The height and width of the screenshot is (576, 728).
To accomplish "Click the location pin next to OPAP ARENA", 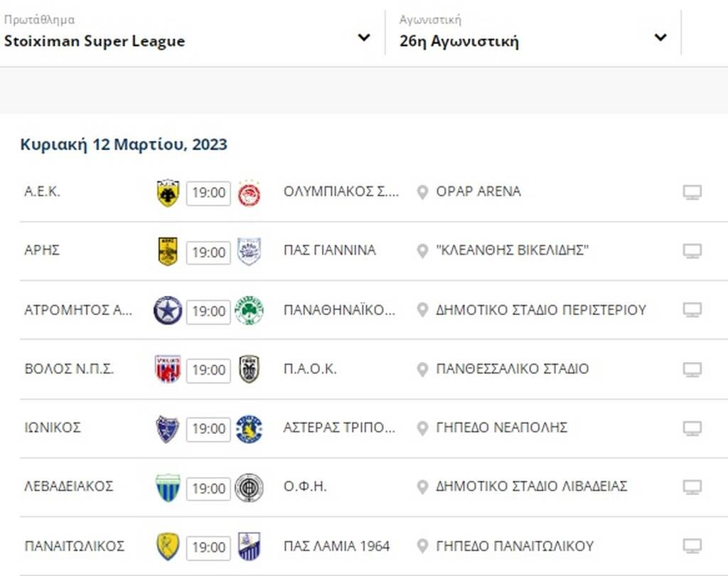I will click(x=422, y=191).
